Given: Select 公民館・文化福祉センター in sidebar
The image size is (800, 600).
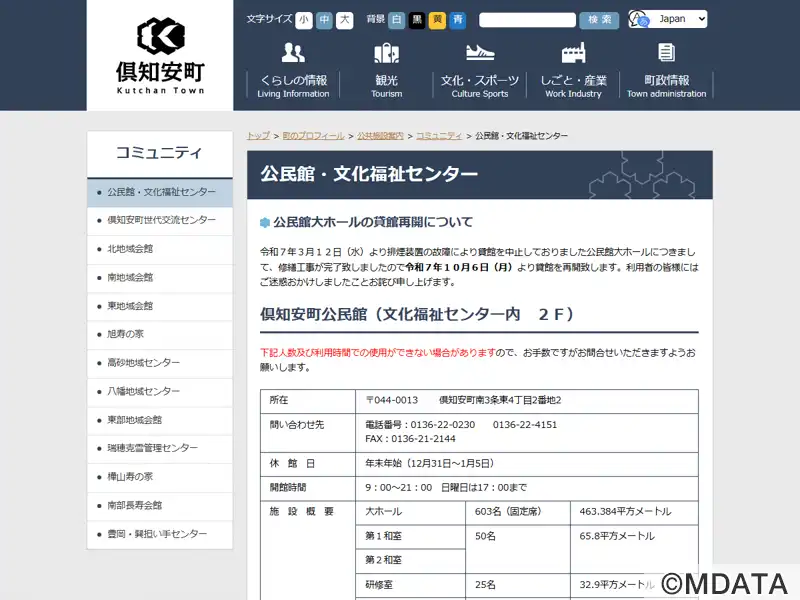Looking at the screenshot, I should click(160, 192).
